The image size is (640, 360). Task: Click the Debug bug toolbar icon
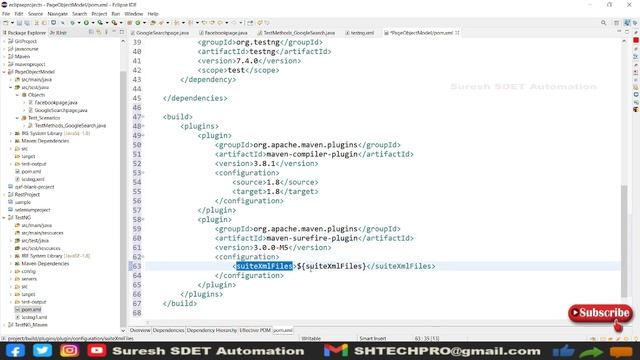(72, 23)
